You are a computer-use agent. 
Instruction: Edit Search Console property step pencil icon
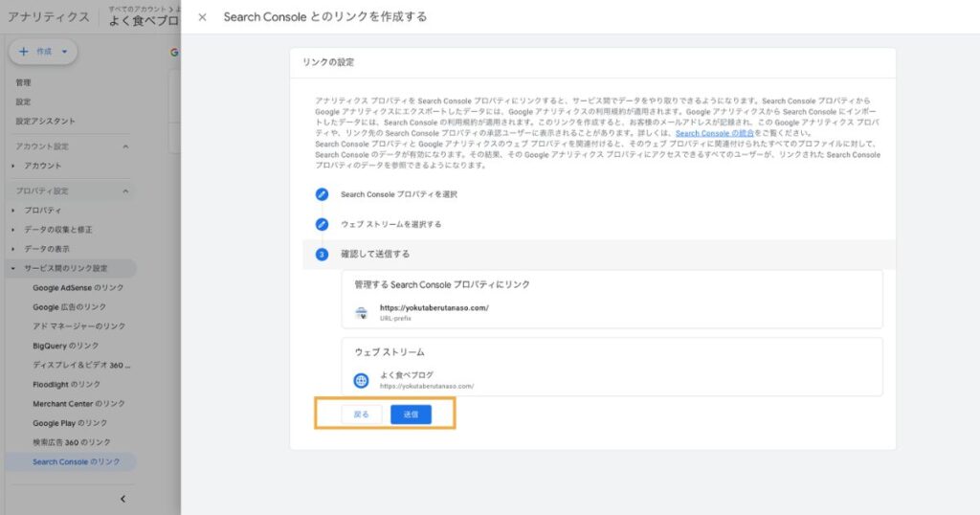(322, 194)
